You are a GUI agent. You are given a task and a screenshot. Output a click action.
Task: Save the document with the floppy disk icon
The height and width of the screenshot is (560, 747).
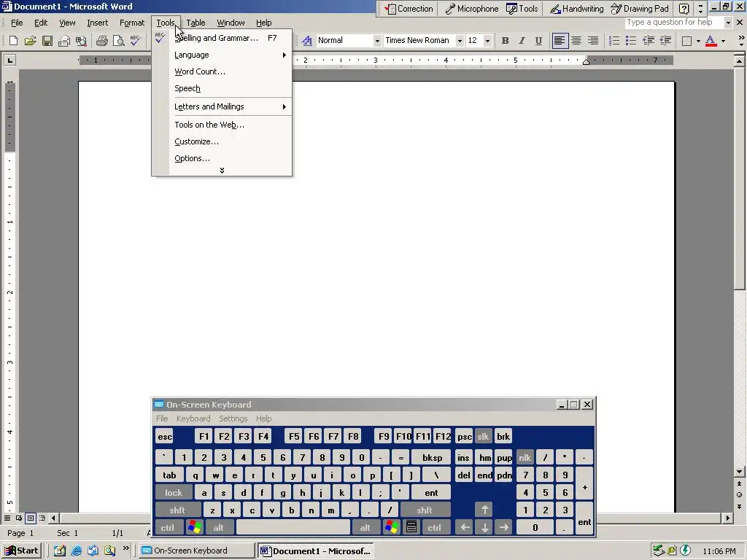47,41
